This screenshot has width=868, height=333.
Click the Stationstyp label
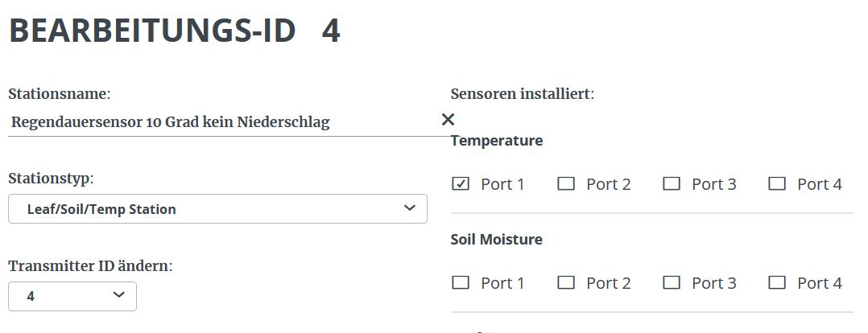pyautogui.click(x=51, y=178)
